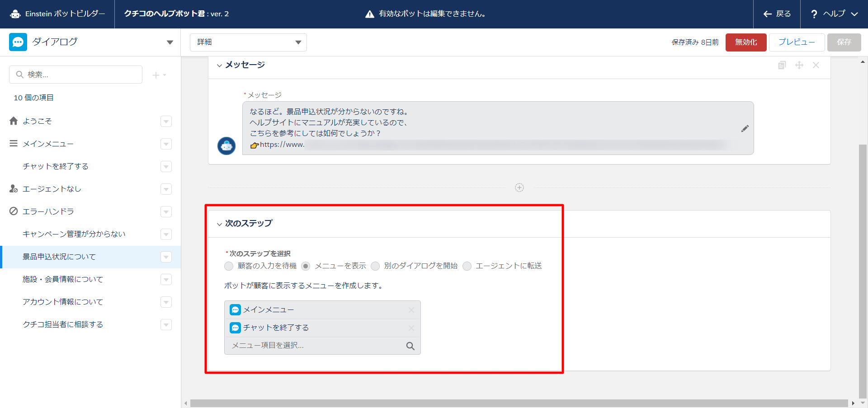Click the pencil edit icon in message
This screenshot has width=868, height=408.
click(x=745, y=129)
